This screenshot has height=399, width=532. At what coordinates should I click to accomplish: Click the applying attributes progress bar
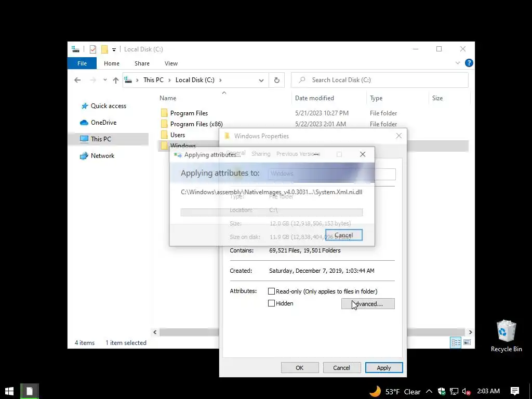pyautogui.click(x=271, y=212)
